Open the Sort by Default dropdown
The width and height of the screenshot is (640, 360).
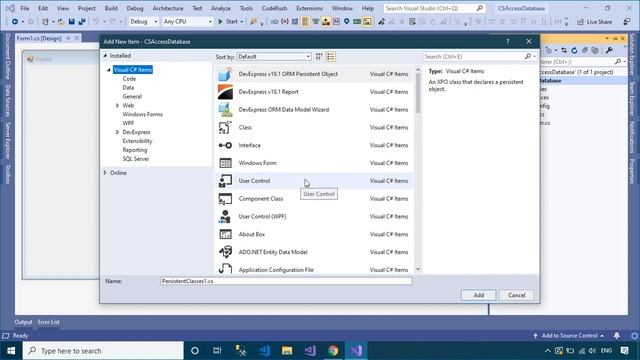274,57
